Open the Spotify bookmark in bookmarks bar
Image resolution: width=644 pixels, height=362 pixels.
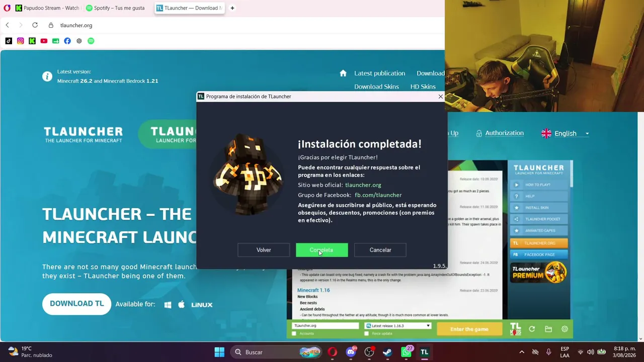point(91,41)
